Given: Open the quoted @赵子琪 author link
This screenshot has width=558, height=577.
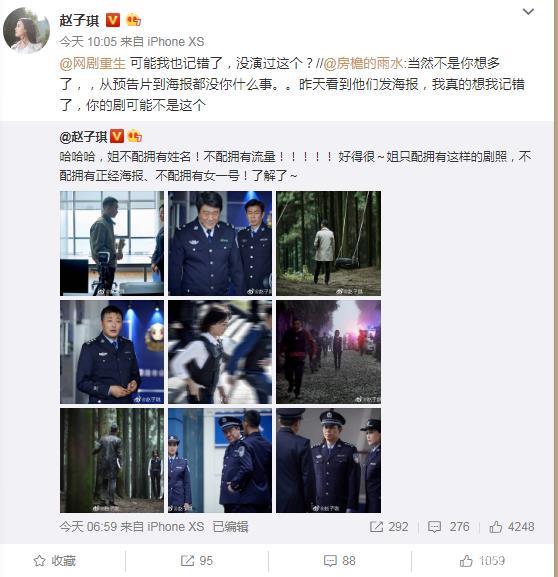Looking at the screenshot, I should click(x=84, y=137).
